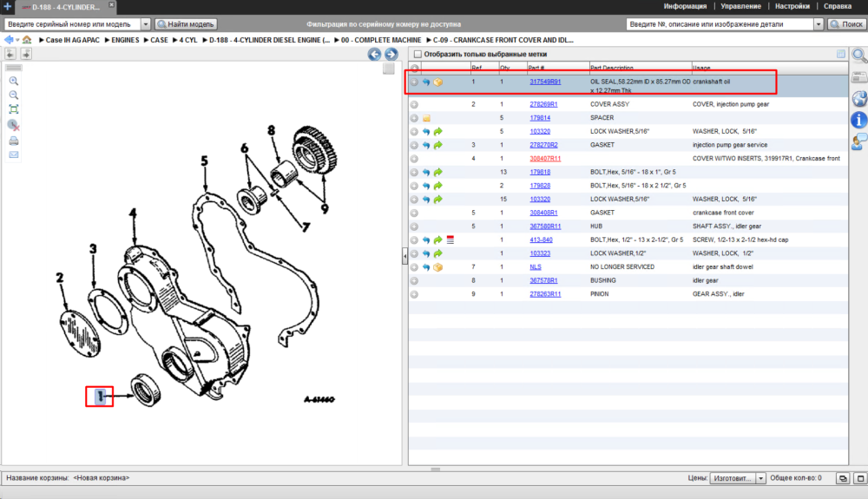The width and height of the screenshot is (868, 499).
Task: Select callout number 1 on the diagram
Action: [x=100, y=396]
